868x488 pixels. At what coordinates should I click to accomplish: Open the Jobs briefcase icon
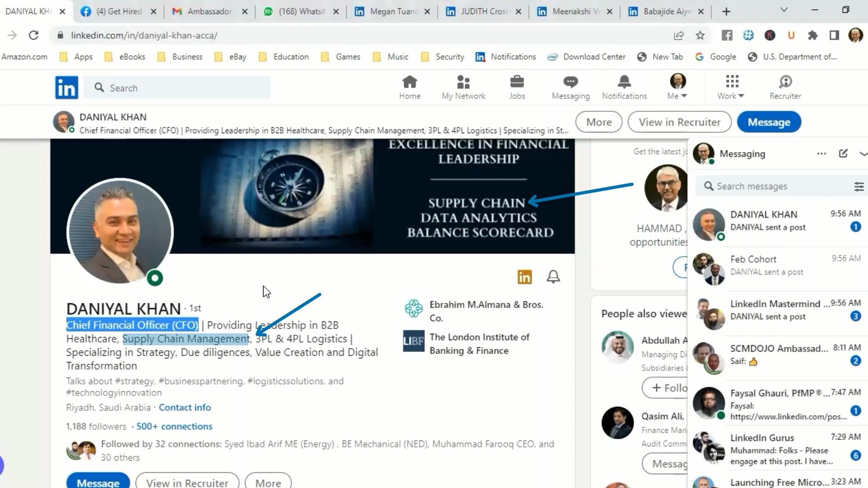tap(517, 88)
